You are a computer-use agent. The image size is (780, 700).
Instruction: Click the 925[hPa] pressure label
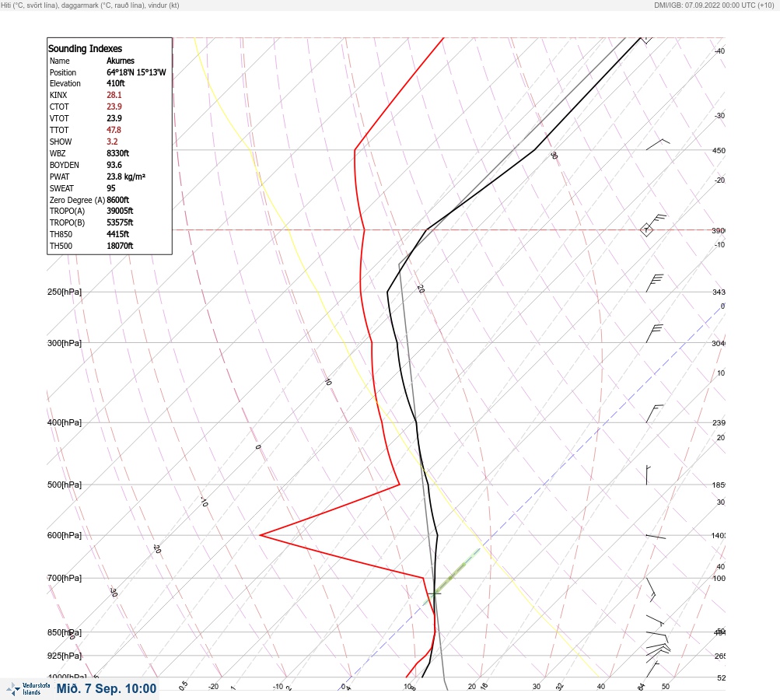pyautogui.click(x=65, y=656)
